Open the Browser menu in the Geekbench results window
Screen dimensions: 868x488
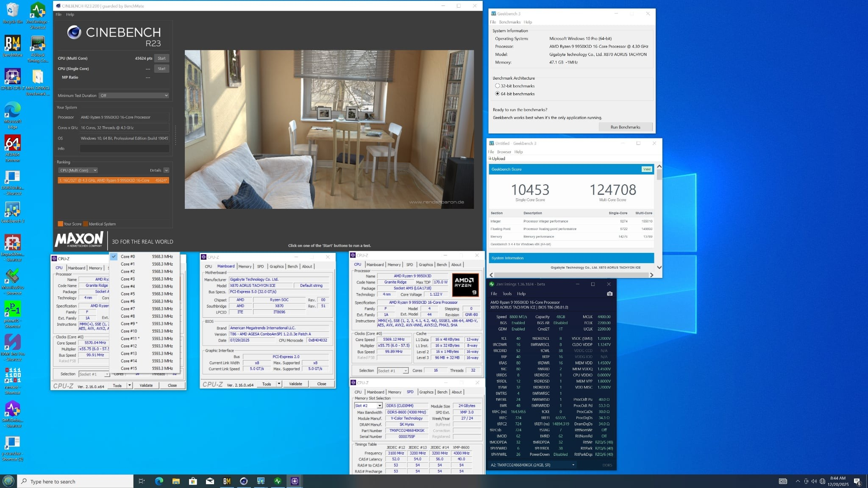[504, 152]
